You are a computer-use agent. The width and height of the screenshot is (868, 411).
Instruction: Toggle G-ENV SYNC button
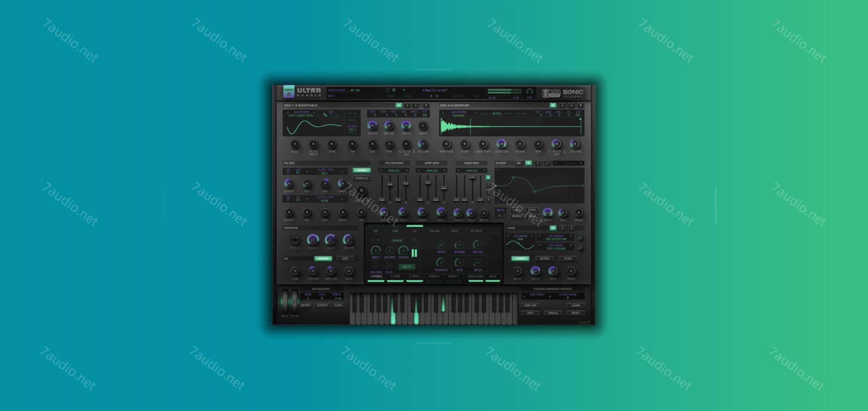click(532, 210)
